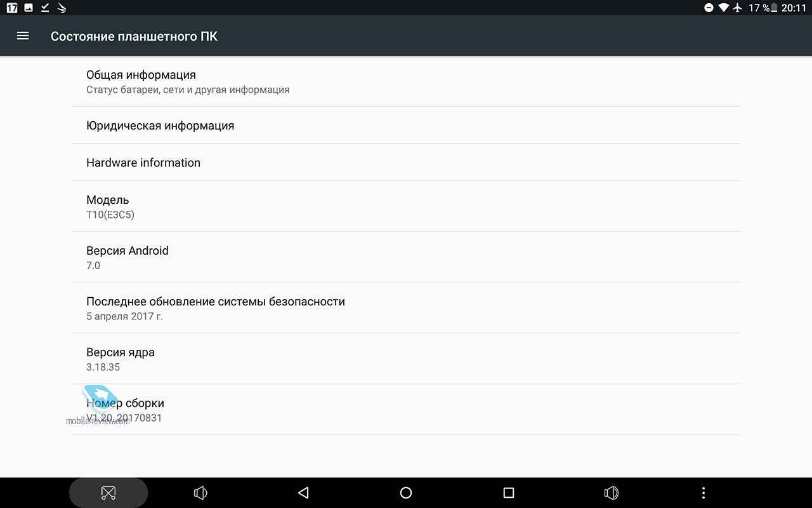Image resolution: width=812 pixels, height=508 pixels.
Task: Tap the Версия Android 7.0 row
Action: [x=406, y=257]
